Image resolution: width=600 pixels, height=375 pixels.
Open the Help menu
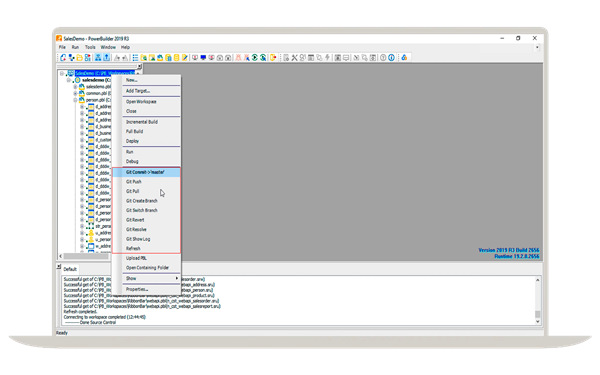click(x=126, y=47)
